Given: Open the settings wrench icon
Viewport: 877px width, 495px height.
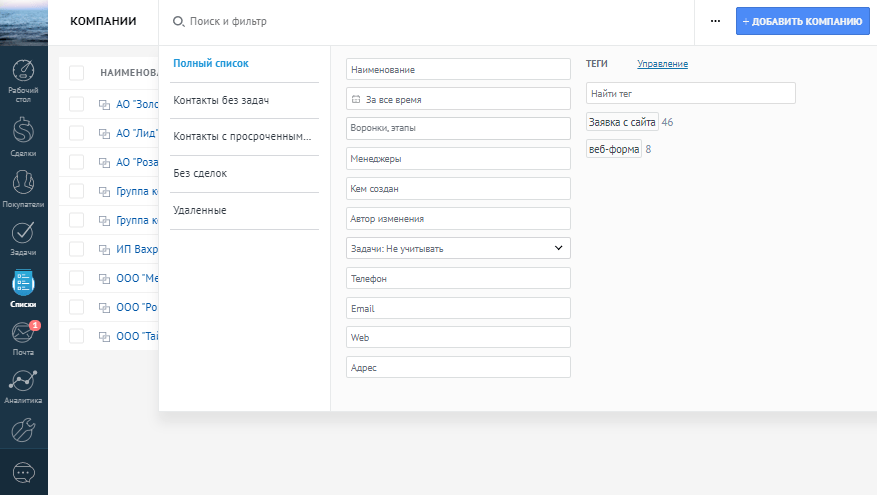Looking at the screenshot, I should tap(24, 431).
